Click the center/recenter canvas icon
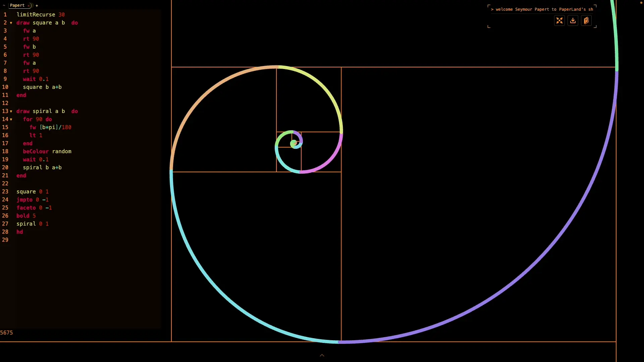This screenshot has width=644, height=362. [x=559, y=21]
